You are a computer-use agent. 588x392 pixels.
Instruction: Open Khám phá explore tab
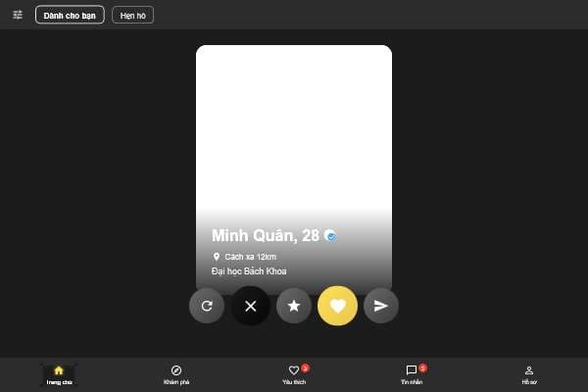pyautogui.click(x=176, y=374)
